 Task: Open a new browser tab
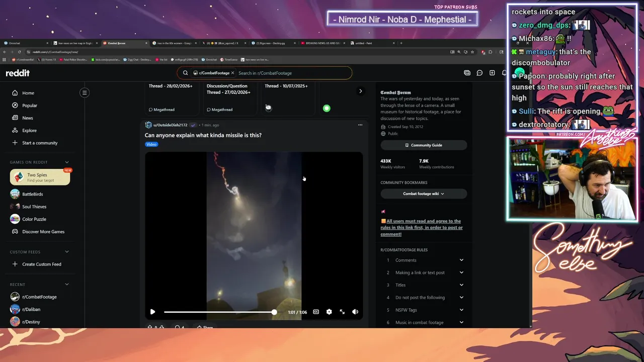coord(401,43)
